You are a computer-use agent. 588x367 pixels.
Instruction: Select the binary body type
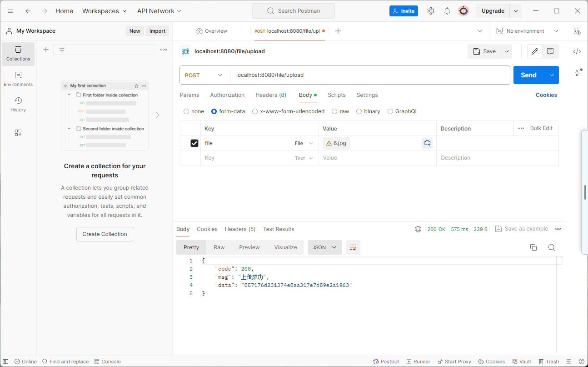coord(359,111)
